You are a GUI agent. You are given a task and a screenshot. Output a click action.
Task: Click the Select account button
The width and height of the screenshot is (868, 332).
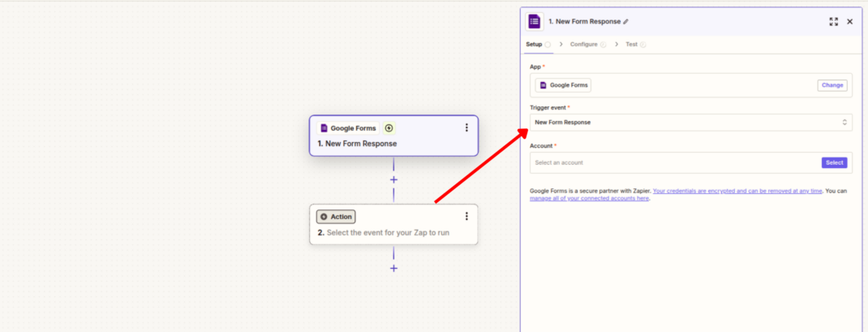click(834, 163)
